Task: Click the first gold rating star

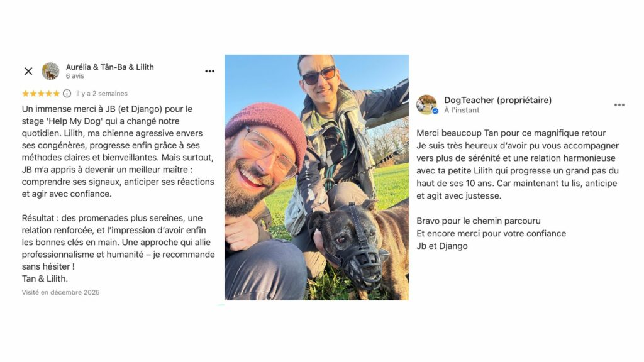Action: click(x=26, y=94)
